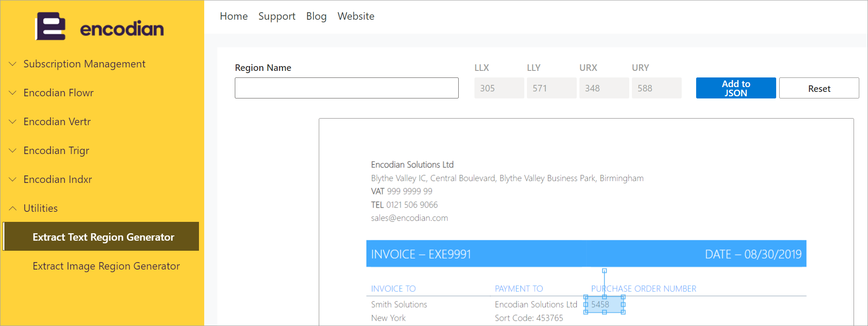Click 'New York' in the invoice

[x=388, y=318]
